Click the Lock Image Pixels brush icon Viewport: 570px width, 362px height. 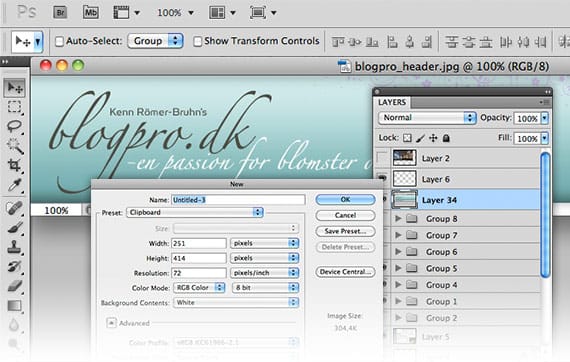tap(420, 138)
